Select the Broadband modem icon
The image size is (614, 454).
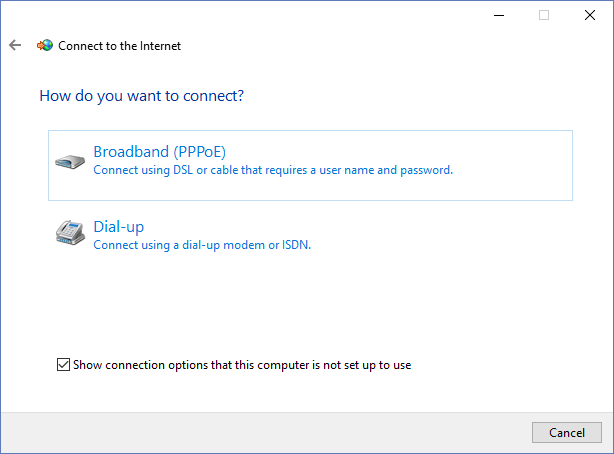pyautogui.click(x=70, y=161)
